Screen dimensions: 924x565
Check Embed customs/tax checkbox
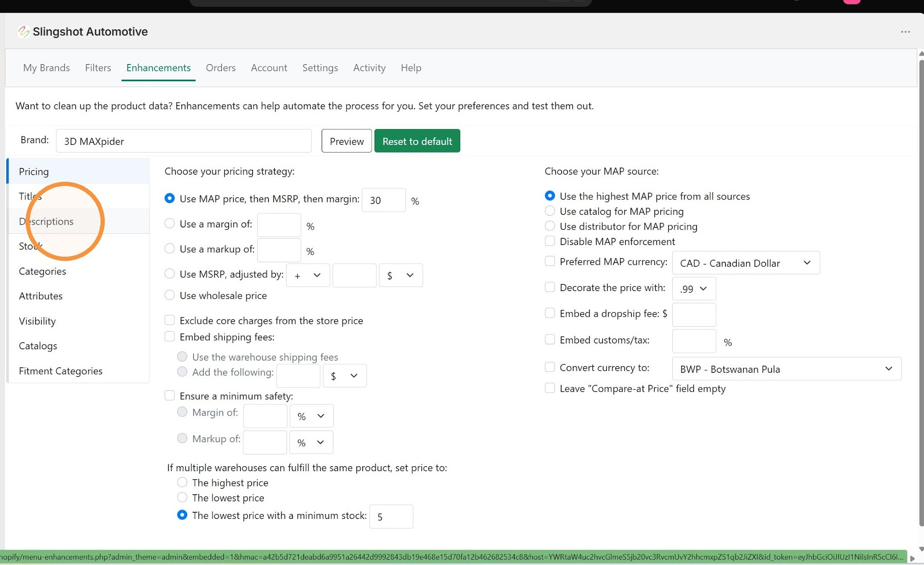click(550, 339)
